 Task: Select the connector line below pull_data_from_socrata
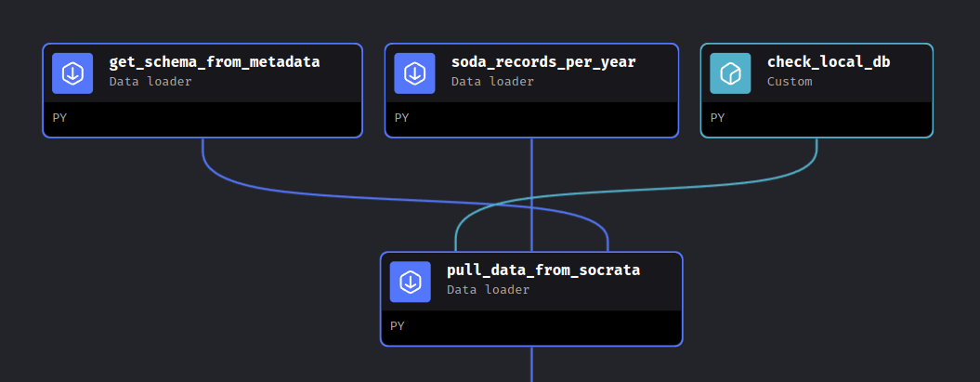(531, 363)
